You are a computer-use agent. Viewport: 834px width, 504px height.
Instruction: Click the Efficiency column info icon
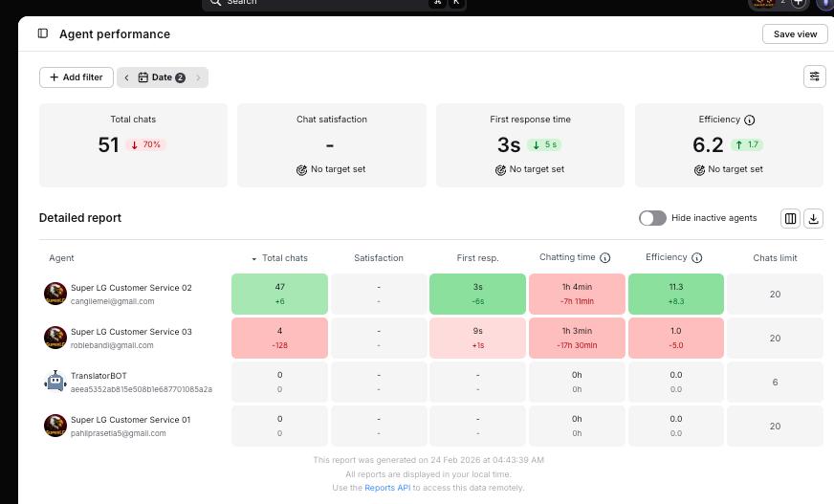click(x=697, y=258)
